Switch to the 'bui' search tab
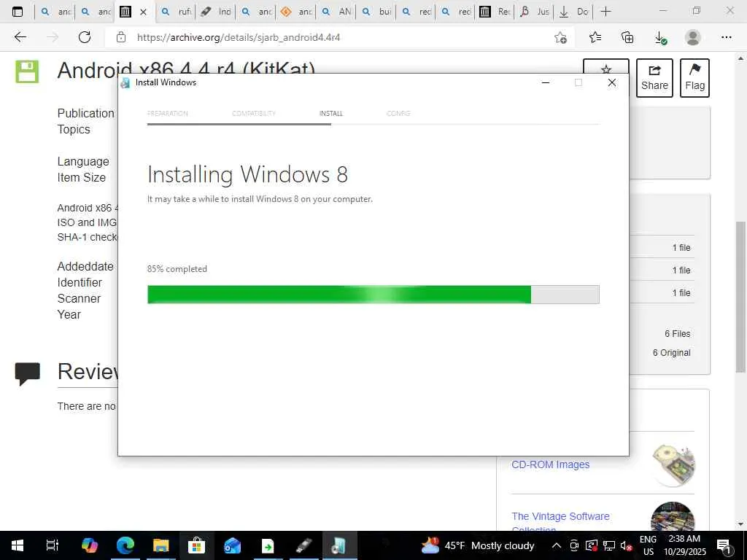 point(376,12)
